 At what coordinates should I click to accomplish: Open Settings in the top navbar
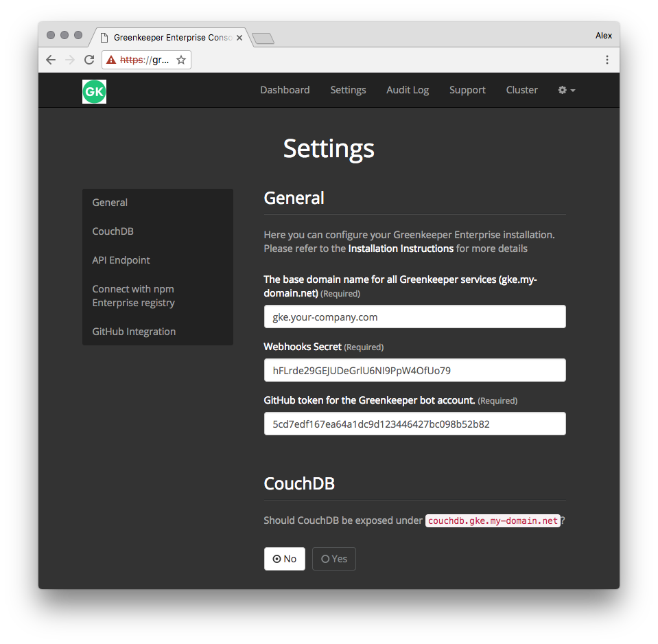[348, 90]
